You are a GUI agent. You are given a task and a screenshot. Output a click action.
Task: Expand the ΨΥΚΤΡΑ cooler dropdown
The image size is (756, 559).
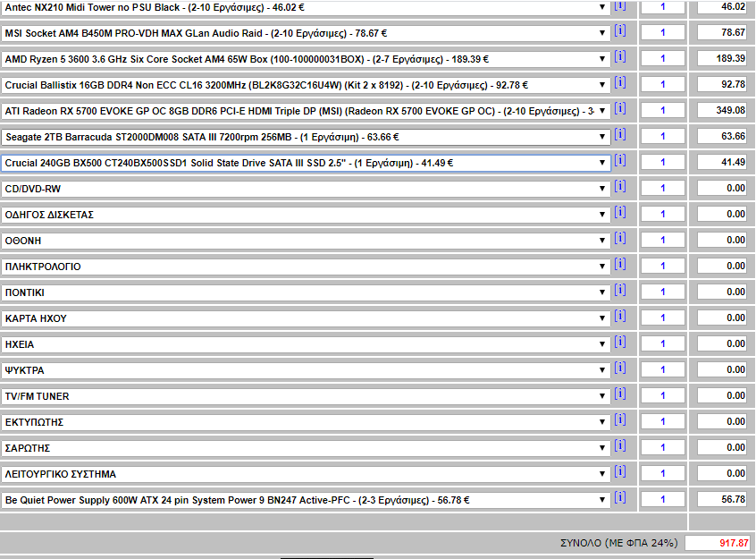pyautogui.click(x=306, y=371)
